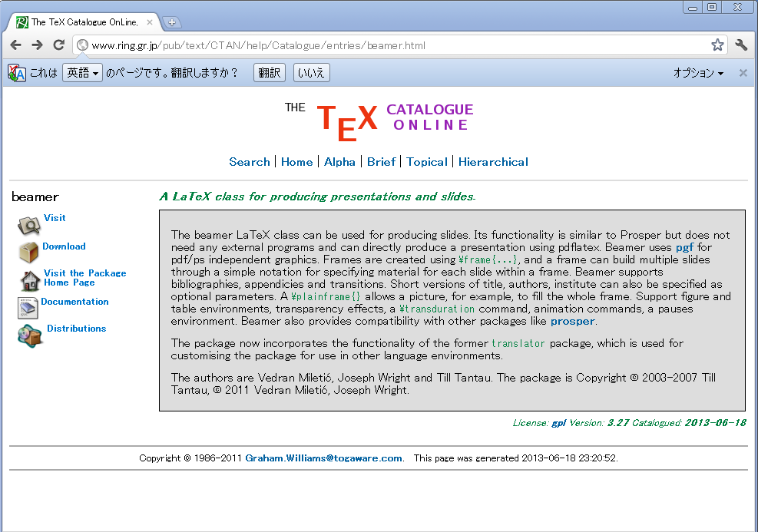Viewport: 758px width, 532px height.
Task: Click the house icon for Package Home Page
Action: 30,280
